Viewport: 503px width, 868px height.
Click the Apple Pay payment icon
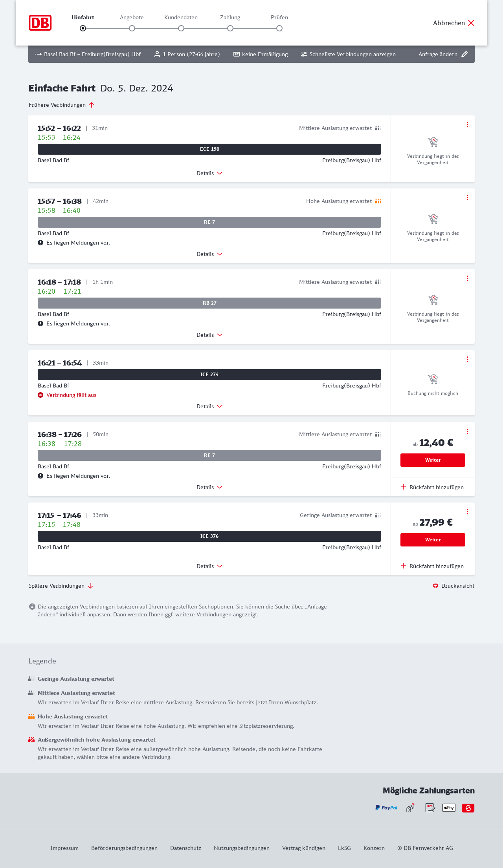pyautogui.click(x=449, y=808)
